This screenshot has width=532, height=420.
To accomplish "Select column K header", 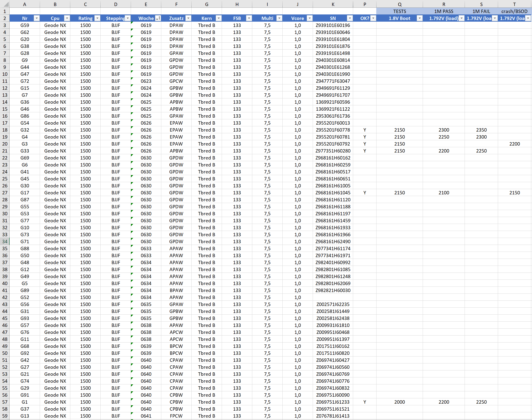I will pos(333,4).
